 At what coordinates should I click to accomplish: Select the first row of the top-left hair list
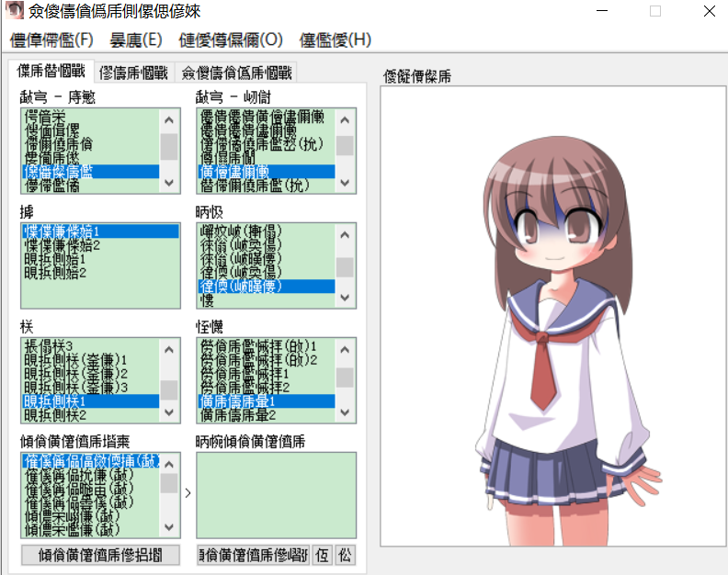click(x=90, y=117)
